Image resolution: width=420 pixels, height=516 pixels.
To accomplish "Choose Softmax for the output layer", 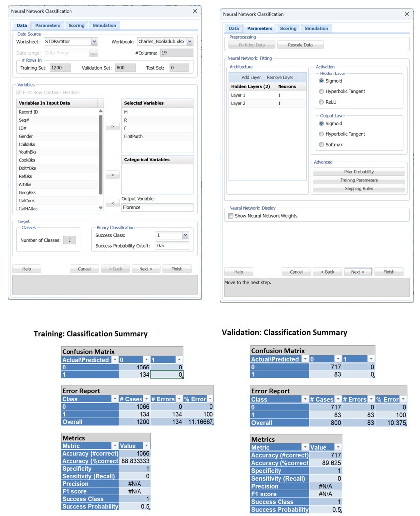I will tap(321, 145).
